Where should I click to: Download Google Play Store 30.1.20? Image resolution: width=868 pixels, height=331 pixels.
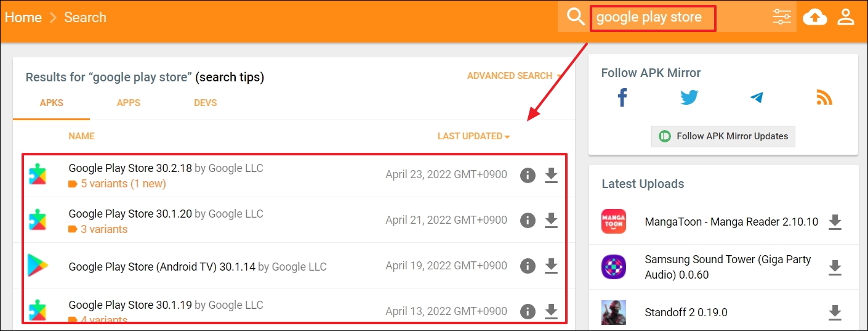pyautogui.click(x=552, y=220)
